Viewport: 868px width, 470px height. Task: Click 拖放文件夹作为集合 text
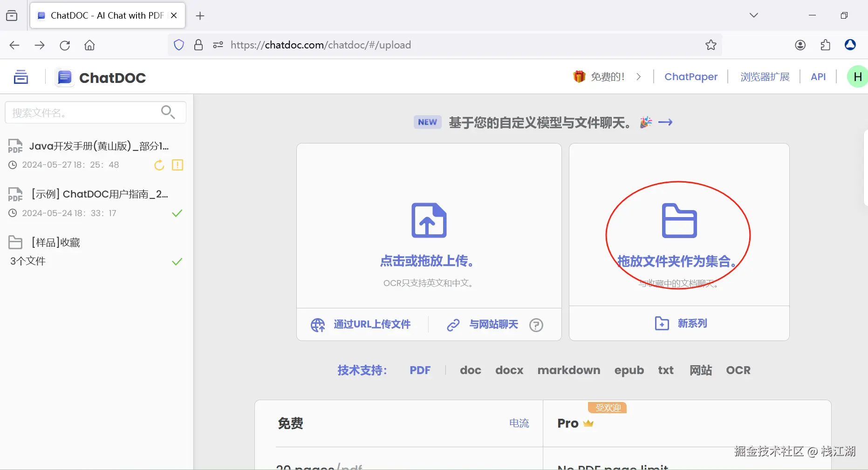678,261
